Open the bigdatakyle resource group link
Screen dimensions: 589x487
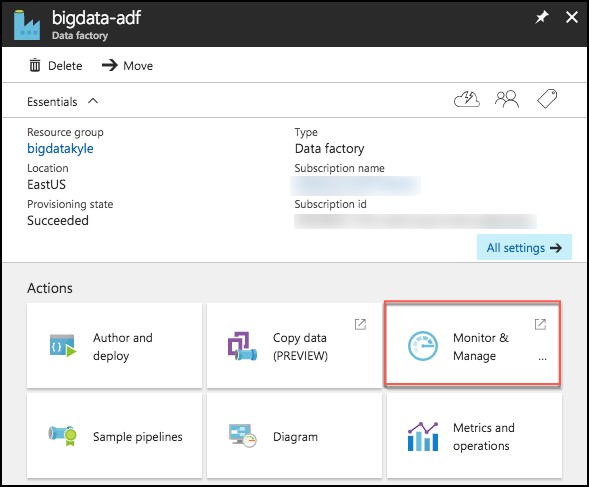pyautogui.click(x=60, y=148)
